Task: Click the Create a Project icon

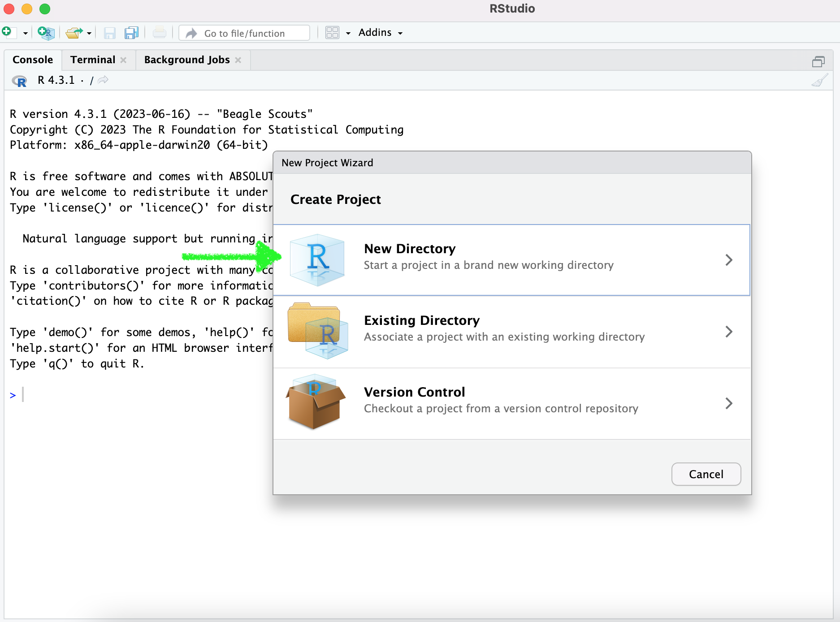Action: tap(46, 33)
